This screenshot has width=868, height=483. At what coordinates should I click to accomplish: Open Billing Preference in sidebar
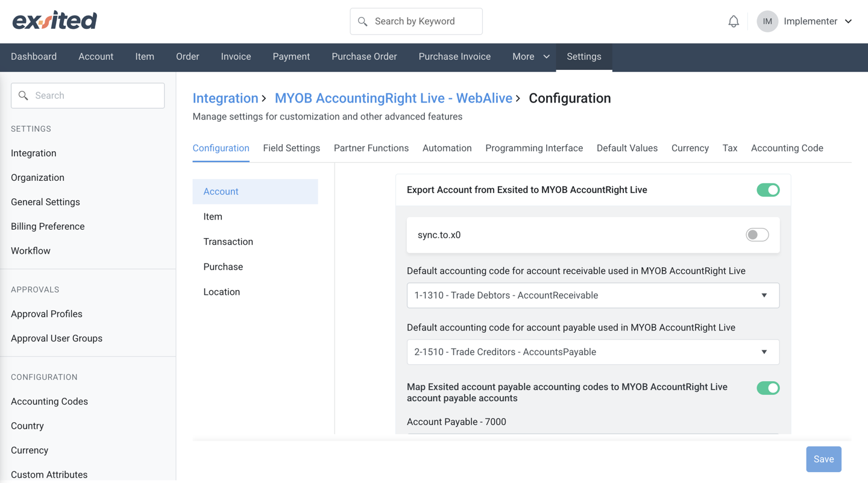(x=48, y=227)
